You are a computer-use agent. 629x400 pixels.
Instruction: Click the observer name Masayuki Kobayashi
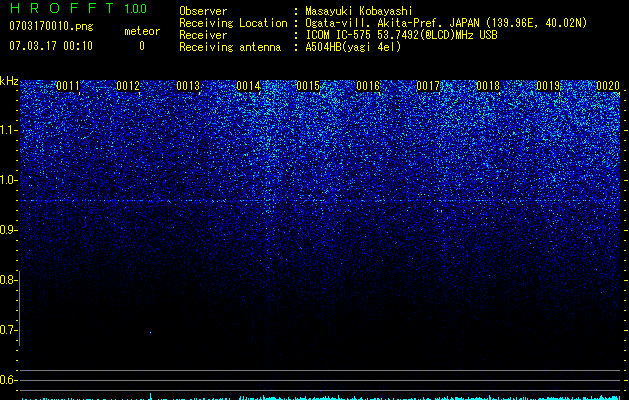tap(359, 11)
